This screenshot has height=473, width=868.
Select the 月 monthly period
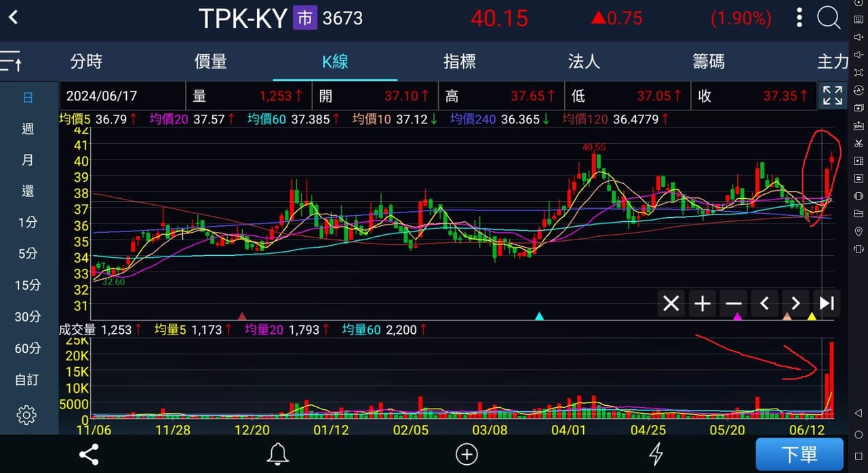28,160
